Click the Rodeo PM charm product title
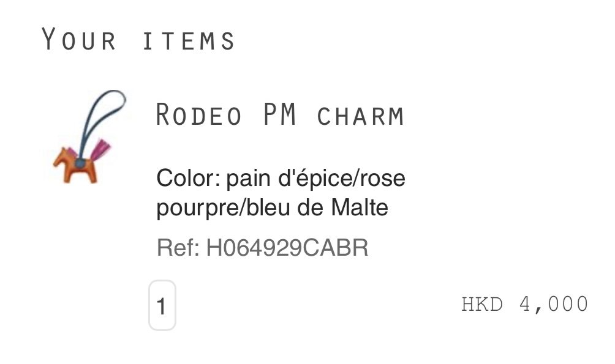This screenshot has height=364, width=615. coord(280,115)
